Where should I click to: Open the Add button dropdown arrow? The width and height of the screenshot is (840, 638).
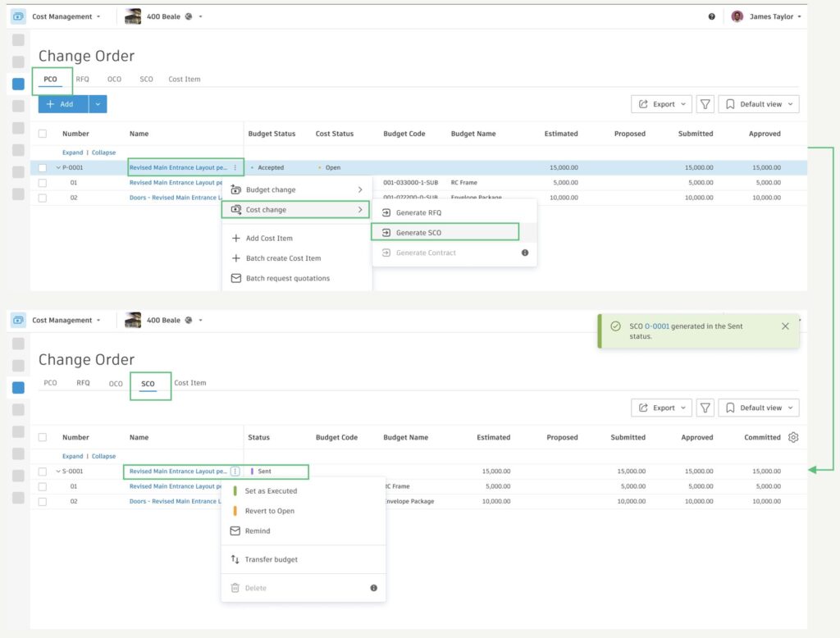(x=98, y=104)
